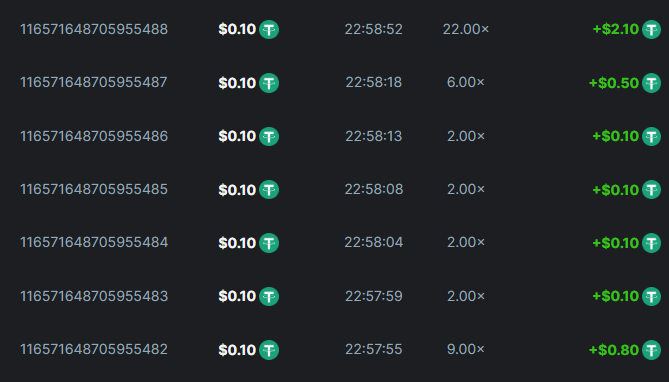The image size is (669, 382).
Task: Click the 9.00× multiplier value
Action: tap(465, 349)
